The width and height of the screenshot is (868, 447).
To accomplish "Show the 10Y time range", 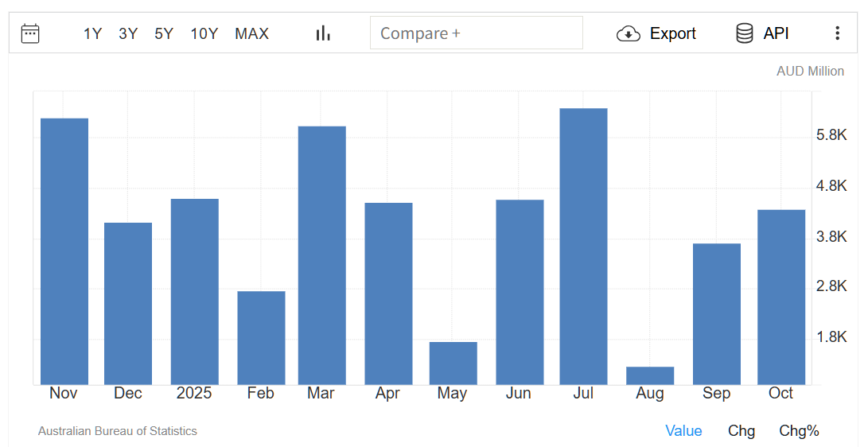I will point(204,33).
